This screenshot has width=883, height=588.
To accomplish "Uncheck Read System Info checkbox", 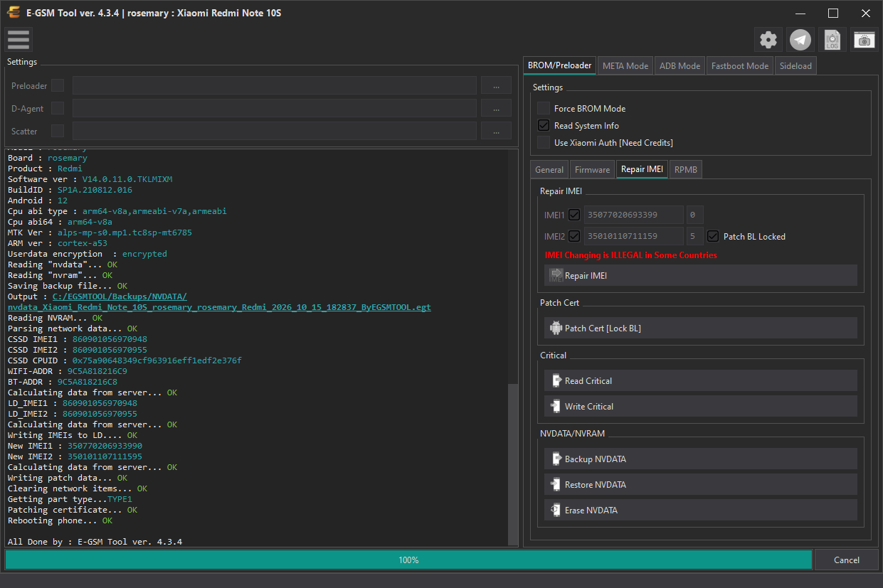I will tap(544, 125).
